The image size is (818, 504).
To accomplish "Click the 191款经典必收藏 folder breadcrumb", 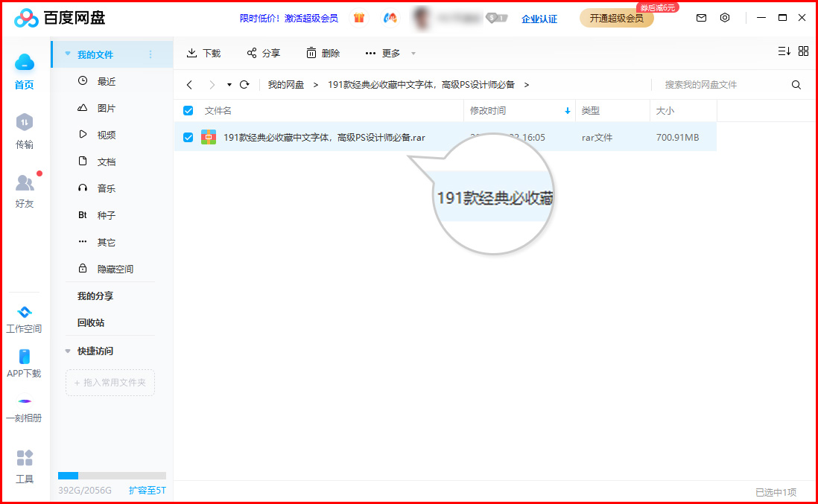I will tap(421, 84).
